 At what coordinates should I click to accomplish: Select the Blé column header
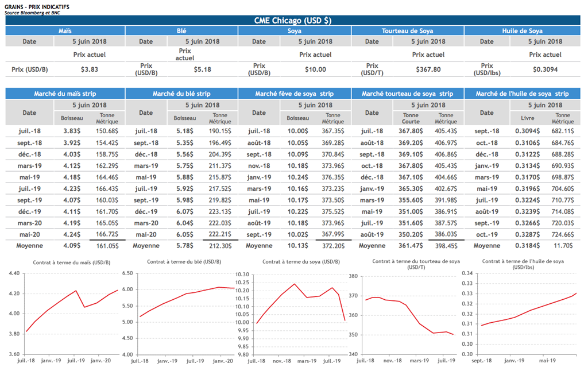tap(181, 31)
